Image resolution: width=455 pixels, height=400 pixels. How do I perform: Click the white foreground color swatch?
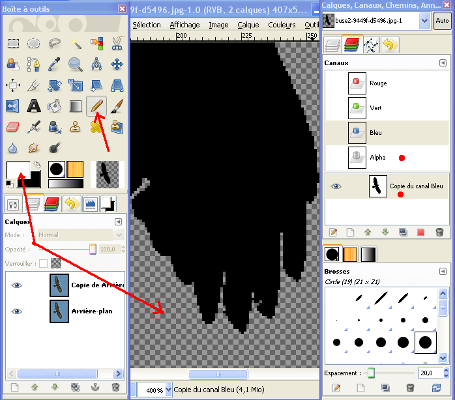(x=17, y=171)
